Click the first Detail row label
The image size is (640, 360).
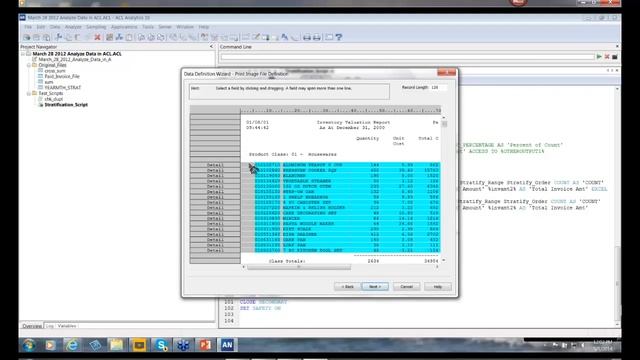point(215,165)
